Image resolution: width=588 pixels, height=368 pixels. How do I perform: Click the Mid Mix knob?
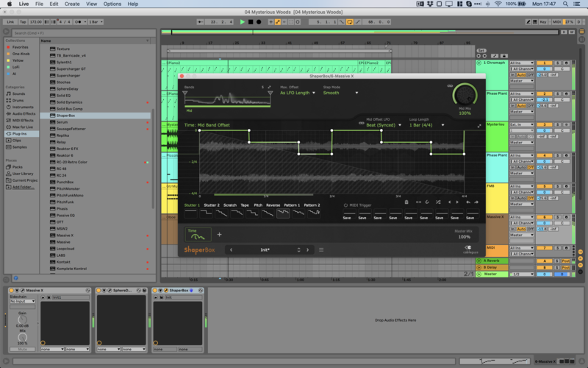pyautogui.click(x=465, y=95)
